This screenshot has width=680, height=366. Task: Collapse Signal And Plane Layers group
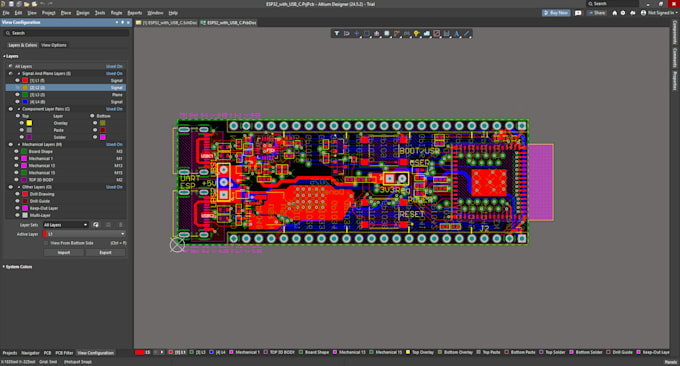(19, 73)
